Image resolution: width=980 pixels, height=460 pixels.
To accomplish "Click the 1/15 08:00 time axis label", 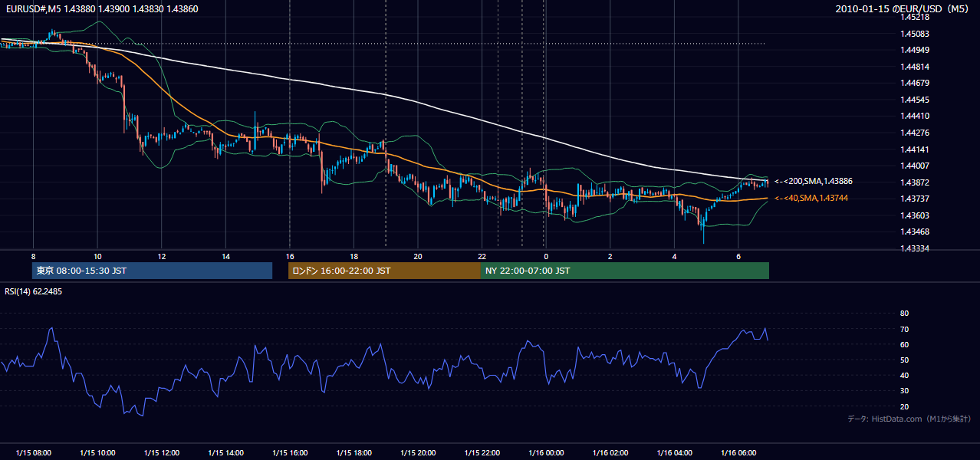I will click(x=34, y=453).
